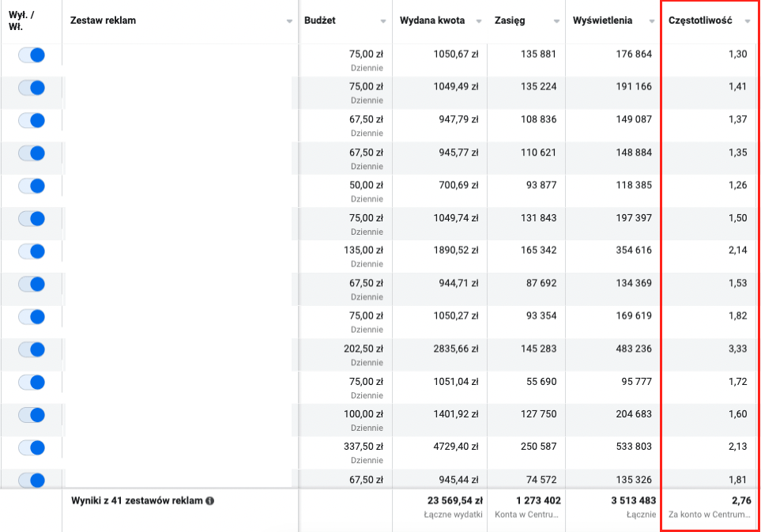Open the 'Wydana kwota' column dropdown arrow

click(x=479, y=21)
